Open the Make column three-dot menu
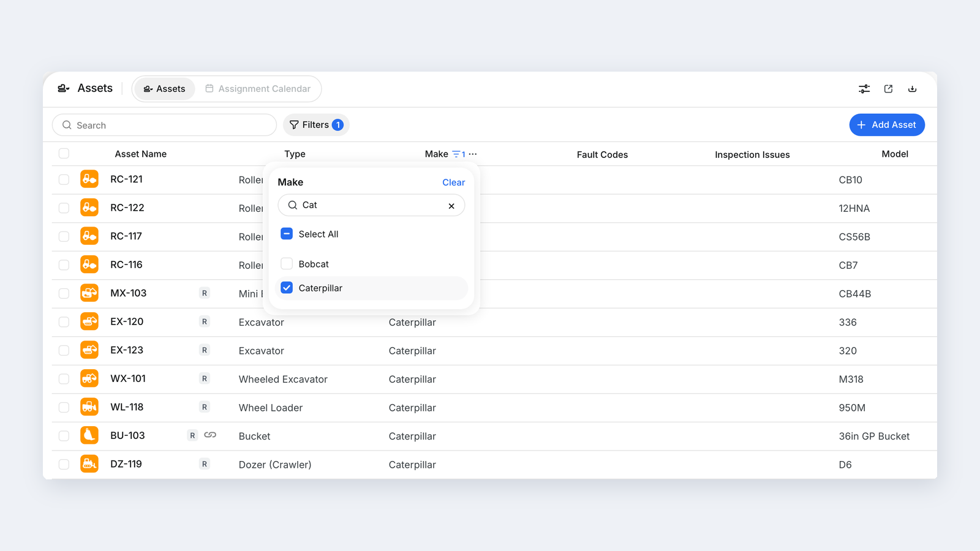980x551 pixels. coord(473,154)
